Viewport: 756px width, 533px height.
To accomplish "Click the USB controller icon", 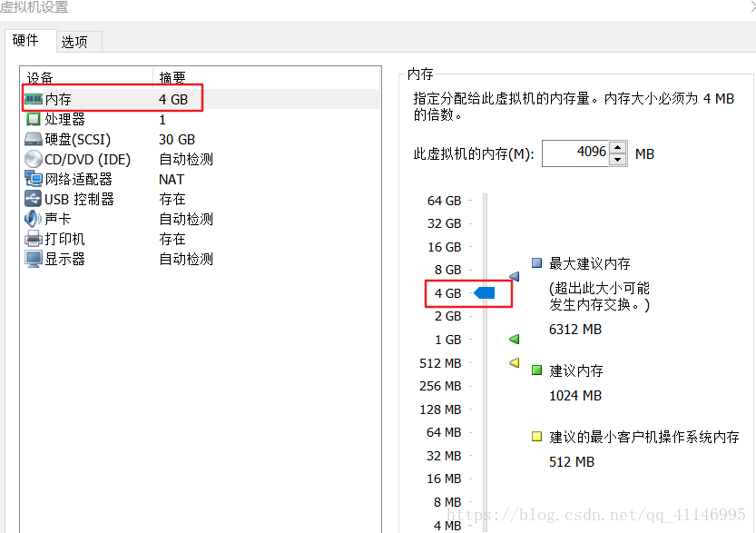I will tap(34, 199).
